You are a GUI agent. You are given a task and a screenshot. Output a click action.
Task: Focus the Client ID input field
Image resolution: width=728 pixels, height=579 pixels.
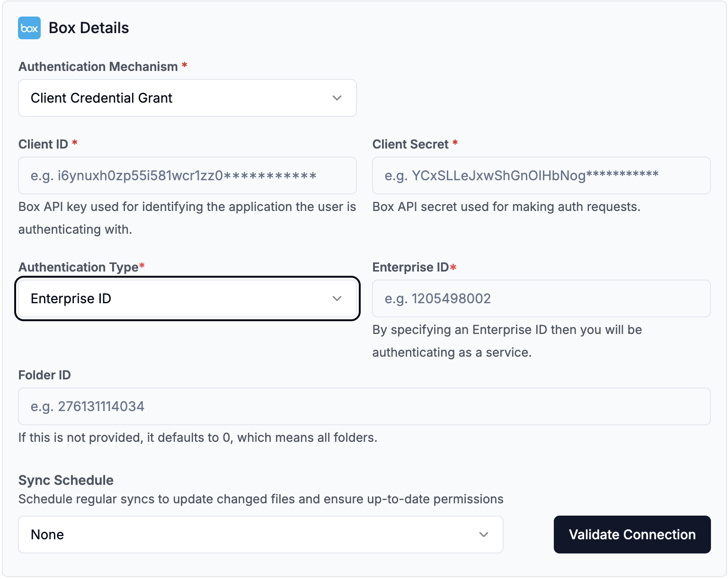(x=187, y=175)
